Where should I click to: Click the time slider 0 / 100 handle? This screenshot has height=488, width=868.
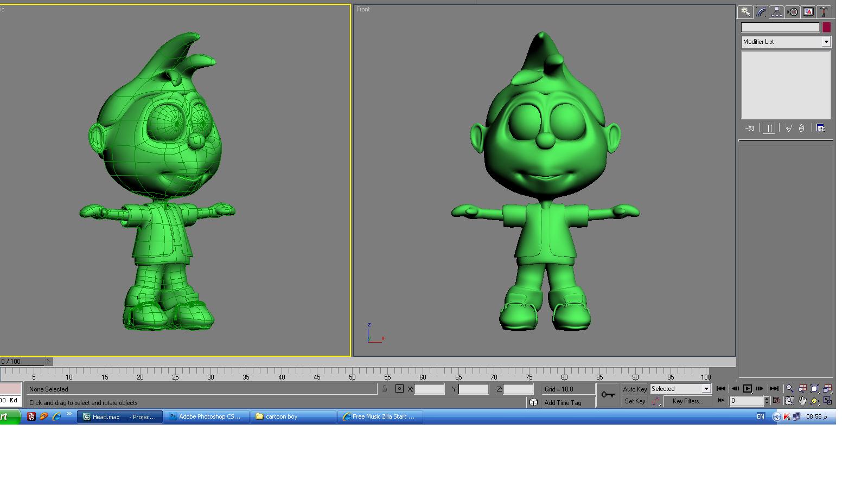(x=22, y=361)
